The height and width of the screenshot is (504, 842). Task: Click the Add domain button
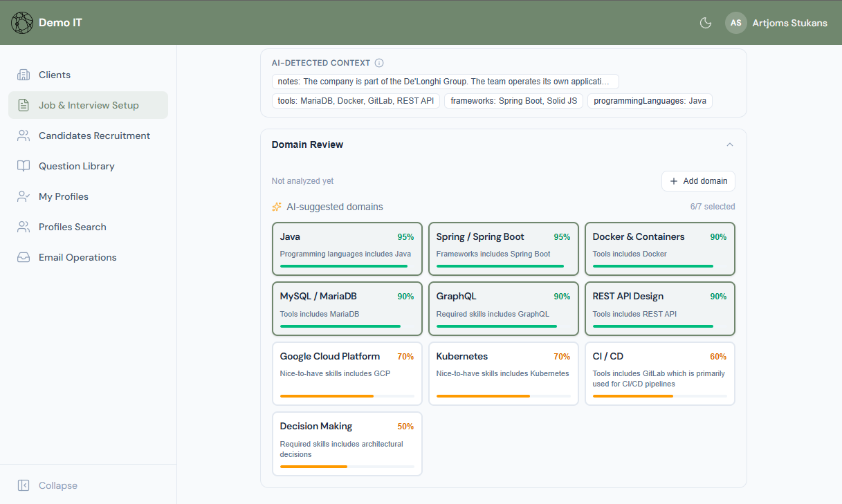click(698, 181)
